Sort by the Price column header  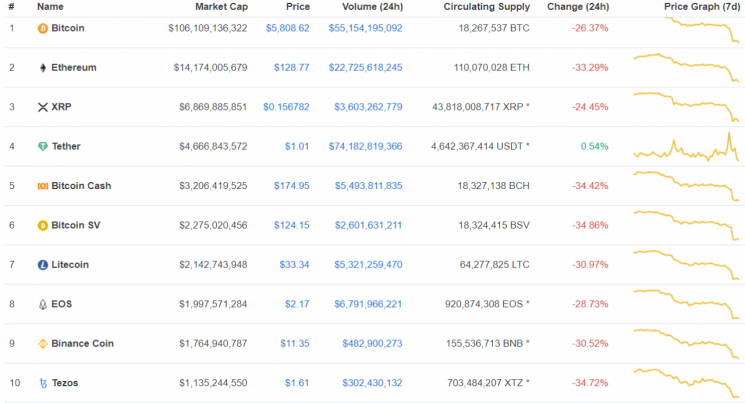tap(298, 7)
